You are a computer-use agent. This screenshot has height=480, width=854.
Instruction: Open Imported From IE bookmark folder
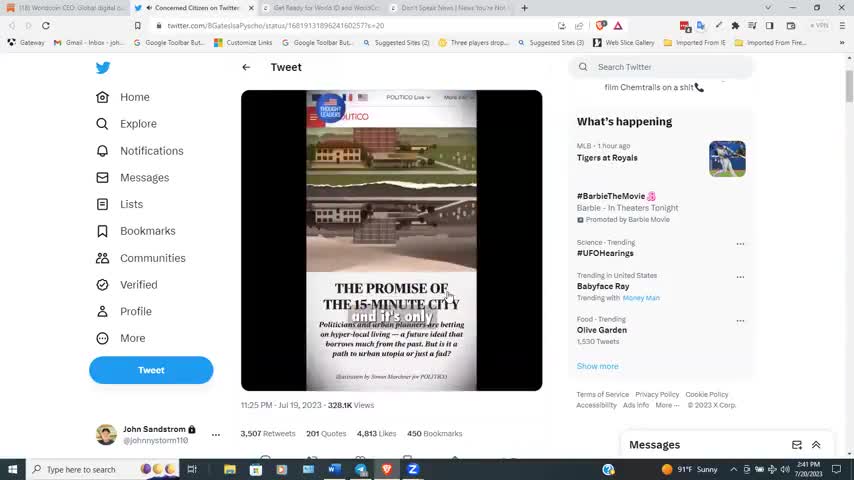tap(694, 42)
